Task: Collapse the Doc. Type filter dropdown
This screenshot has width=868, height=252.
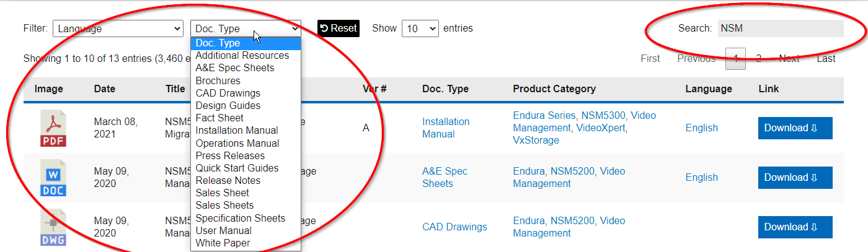Action: [x=246, y=28]
